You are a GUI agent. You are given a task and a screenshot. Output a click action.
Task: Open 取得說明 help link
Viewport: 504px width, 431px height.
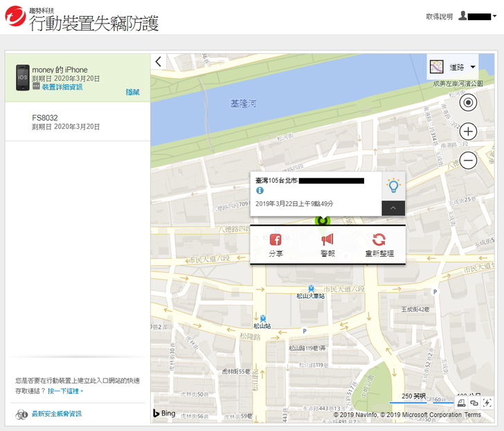[x=440, y=16]
